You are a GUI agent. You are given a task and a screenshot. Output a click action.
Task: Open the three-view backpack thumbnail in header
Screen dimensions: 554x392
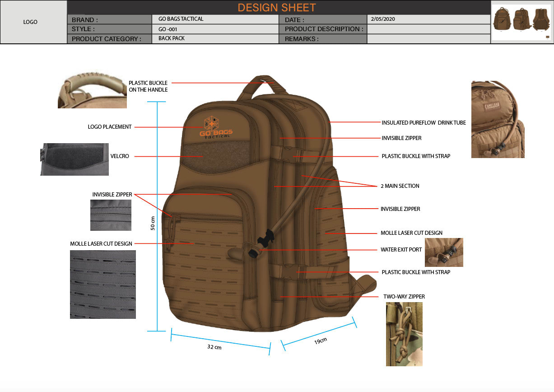(x=521, y=22)
